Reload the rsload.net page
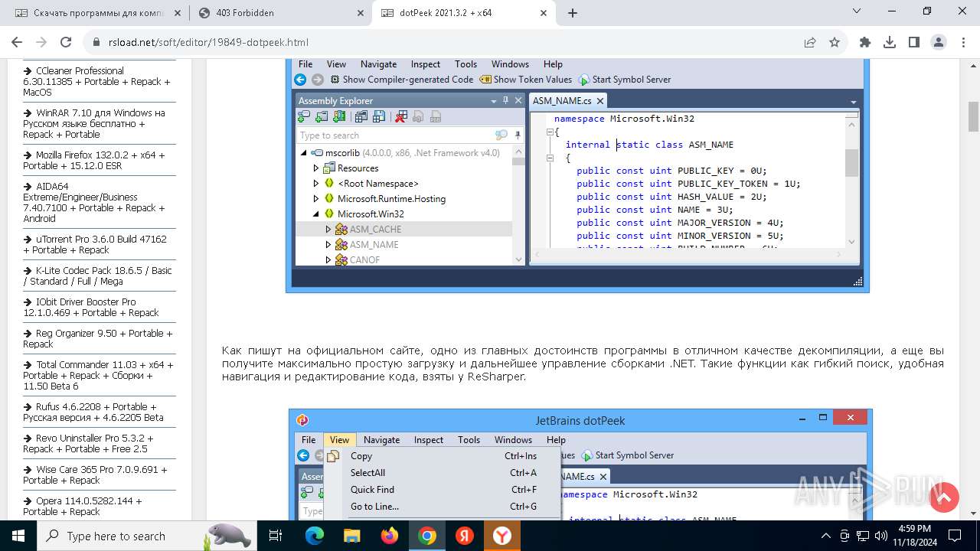 point(66,42)
